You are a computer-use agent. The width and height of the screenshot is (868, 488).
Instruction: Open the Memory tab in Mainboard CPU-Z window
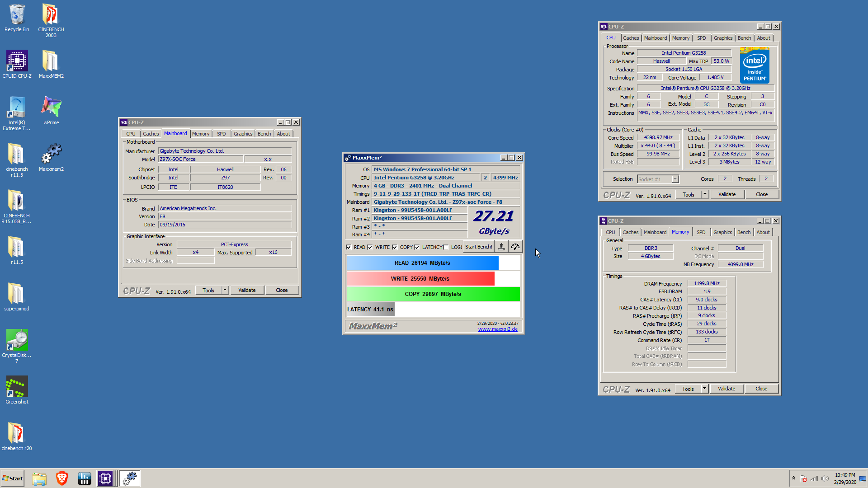point(201,134)
